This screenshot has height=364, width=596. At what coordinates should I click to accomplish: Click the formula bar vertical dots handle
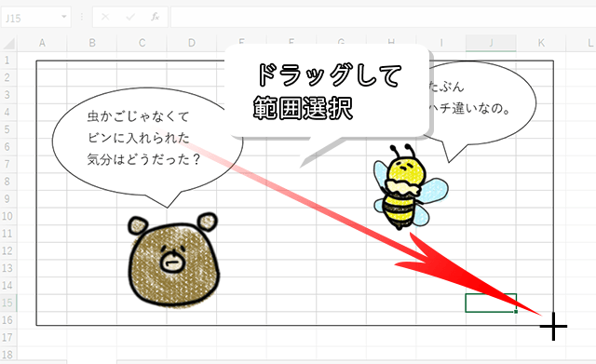(82, 17)
